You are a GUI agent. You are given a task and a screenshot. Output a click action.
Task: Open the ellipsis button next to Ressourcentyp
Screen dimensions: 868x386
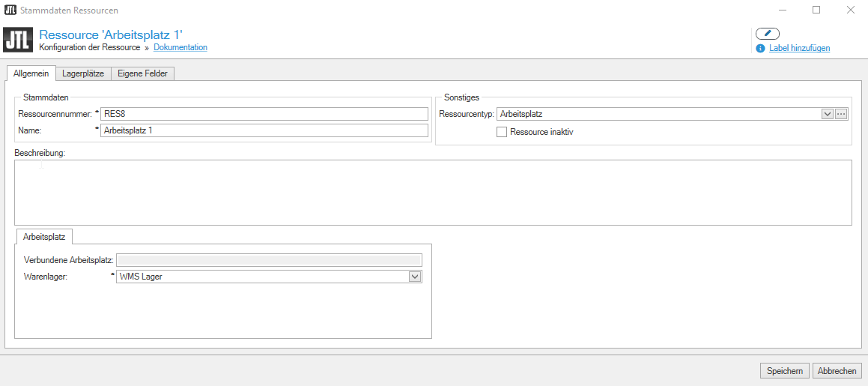tap(841, 114)
